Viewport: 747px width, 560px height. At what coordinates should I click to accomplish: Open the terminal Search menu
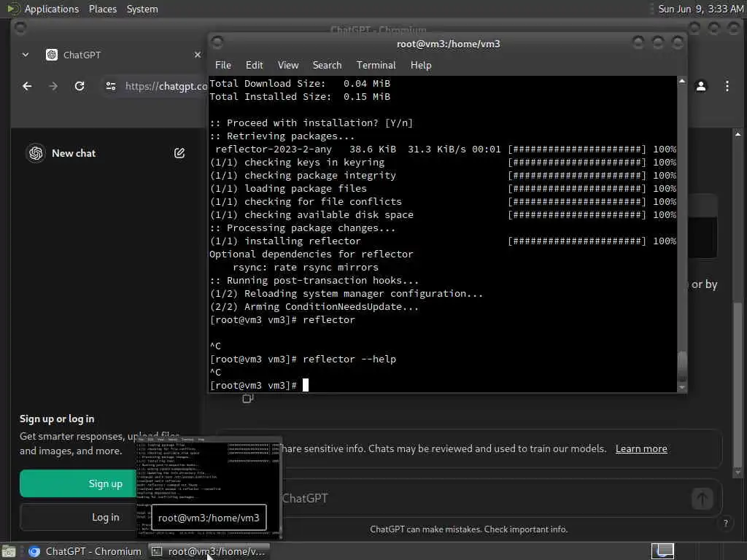[x=327, y=65]
